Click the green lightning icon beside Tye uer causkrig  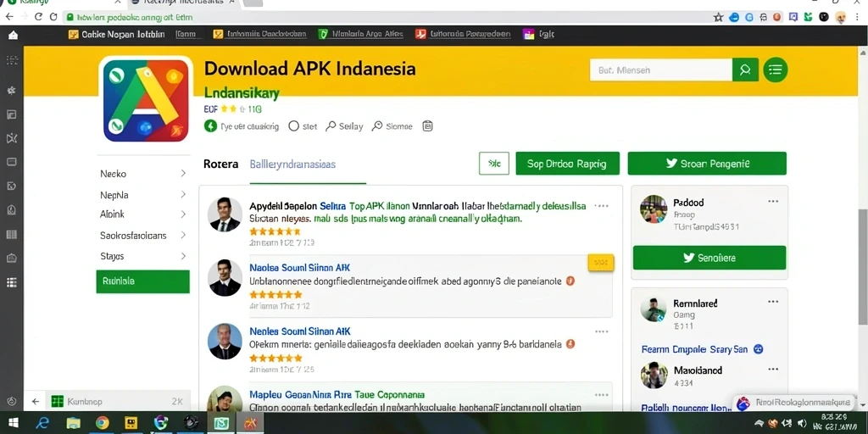210,125
